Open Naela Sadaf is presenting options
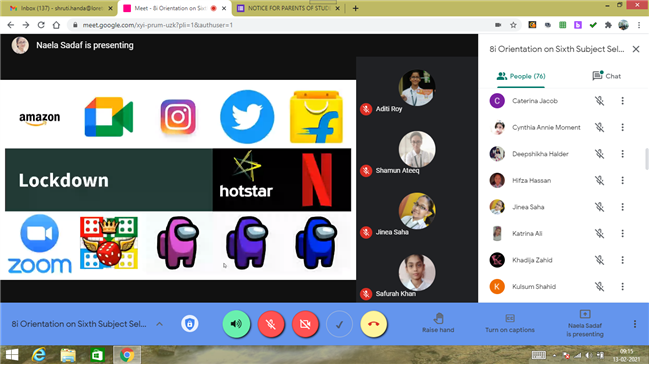This screenshot has height=365, width=650. pos(585,324)
